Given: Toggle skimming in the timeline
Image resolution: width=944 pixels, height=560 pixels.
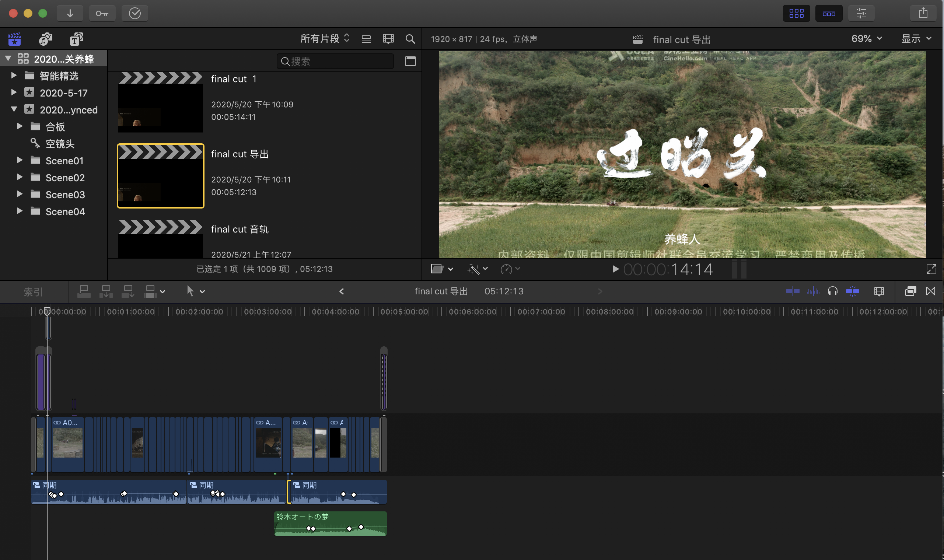Looking at the screenshot, I should tap(792, 291).
